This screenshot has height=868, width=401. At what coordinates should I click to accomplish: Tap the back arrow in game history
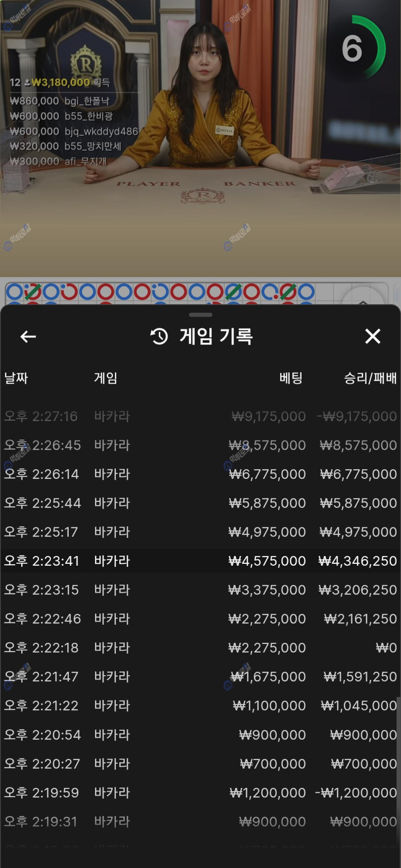(x=28, y=337)
